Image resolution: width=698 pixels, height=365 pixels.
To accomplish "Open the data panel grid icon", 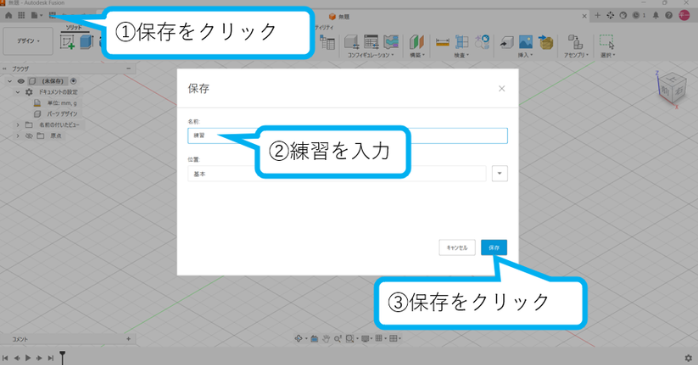I will 21,16.
